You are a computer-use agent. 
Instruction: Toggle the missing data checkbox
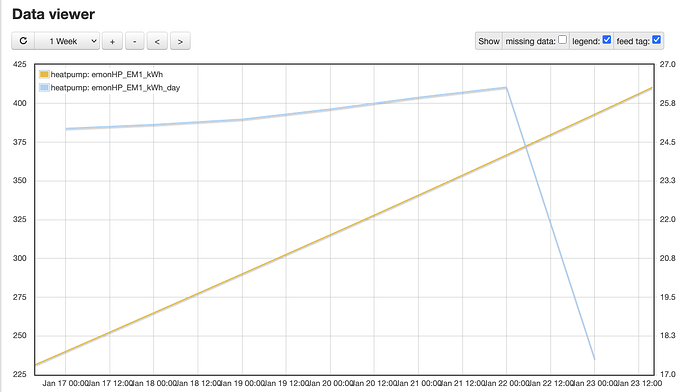pos(562,40)
